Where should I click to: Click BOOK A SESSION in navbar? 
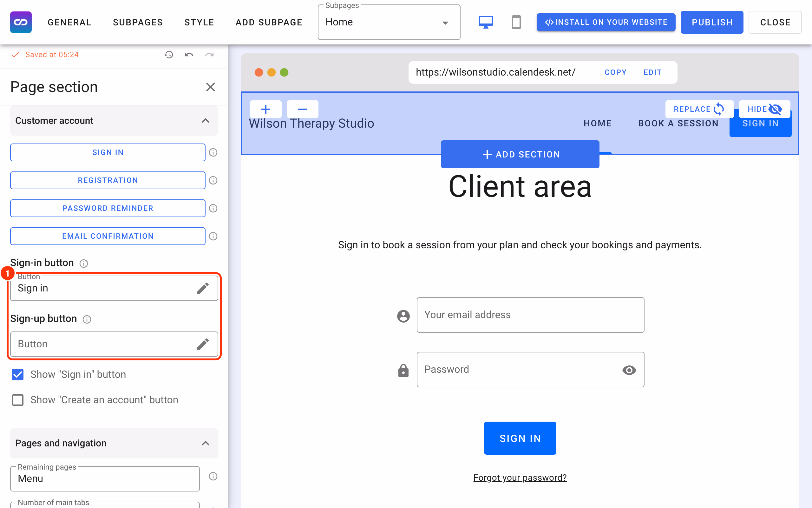coord(678,123)
